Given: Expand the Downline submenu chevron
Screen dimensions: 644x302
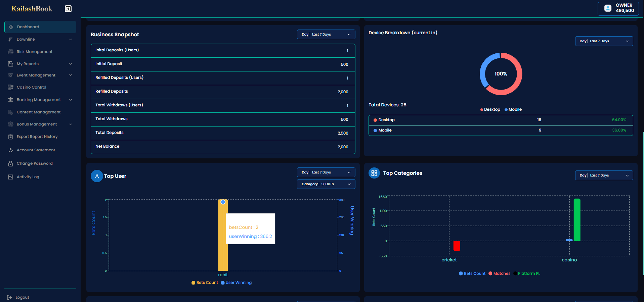Looking at the screenshot, I should (71, 39).
